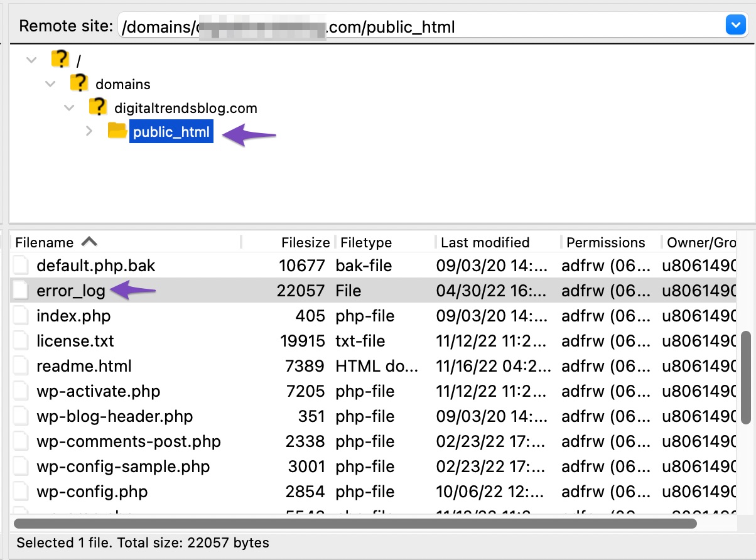Select the wp-activate.php file

pyautogui.click(x=98, y=390)
